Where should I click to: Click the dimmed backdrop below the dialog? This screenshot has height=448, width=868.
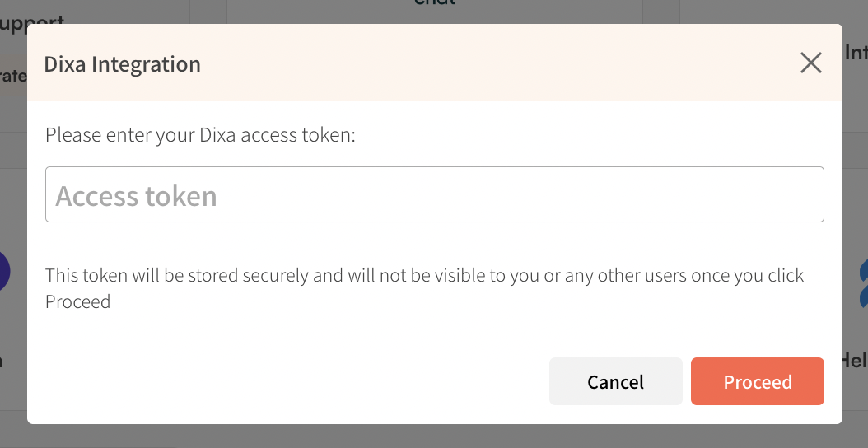pyautogui.click(x=435, y=436)
